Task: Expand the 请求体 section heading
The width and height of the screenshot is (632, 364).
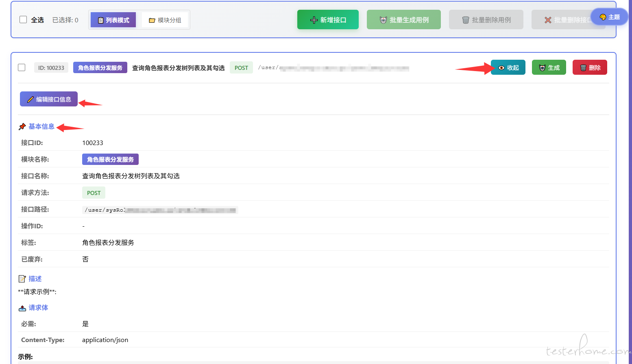Action: coord(38,308)
